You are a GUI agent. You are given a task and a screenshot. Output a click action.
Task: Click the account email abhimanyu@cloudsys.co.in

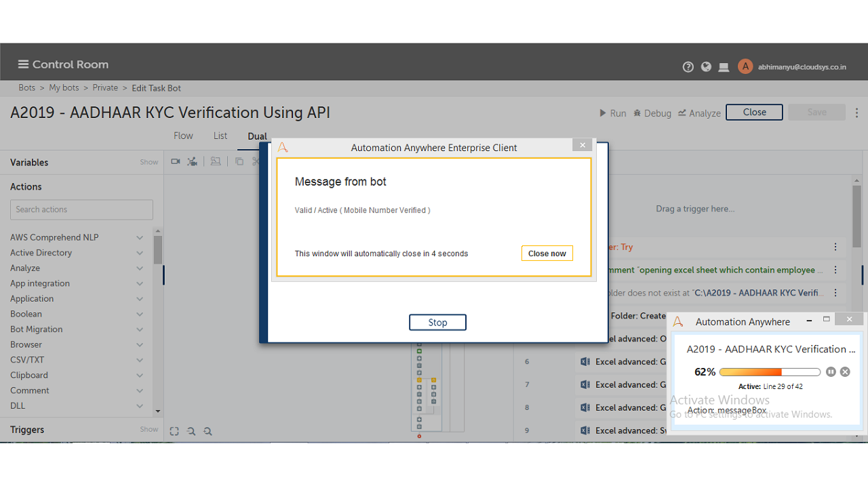click(x=802, y=67)
